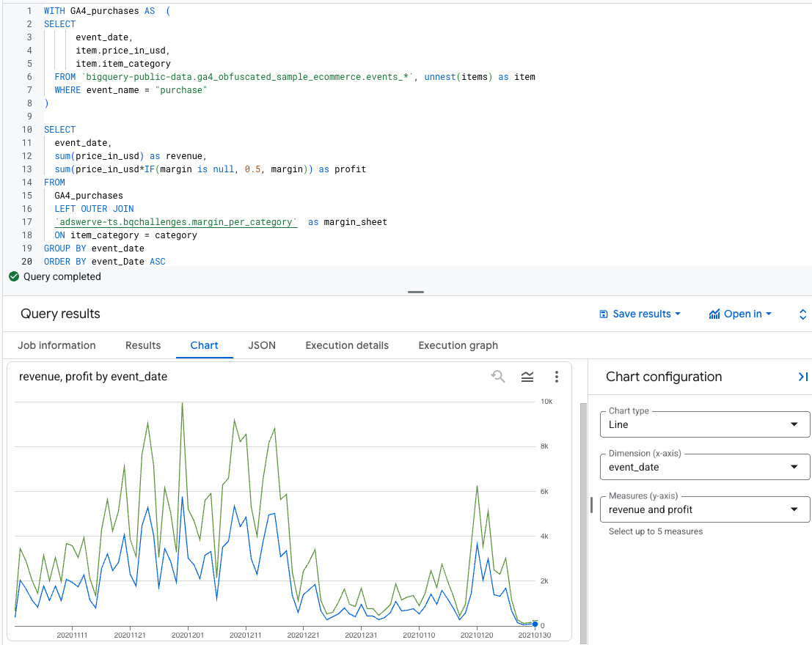812x645 pixels.
Task: Expand or collapse the query results pane
Action: pos(802,314)
